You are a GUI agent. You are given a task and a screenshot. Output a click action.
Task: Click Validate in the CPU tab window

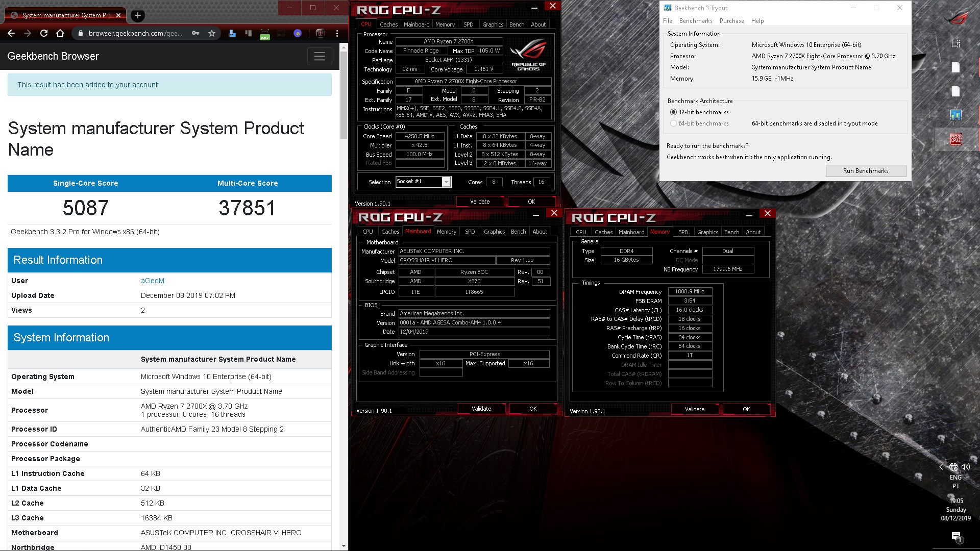click(480, 202)
